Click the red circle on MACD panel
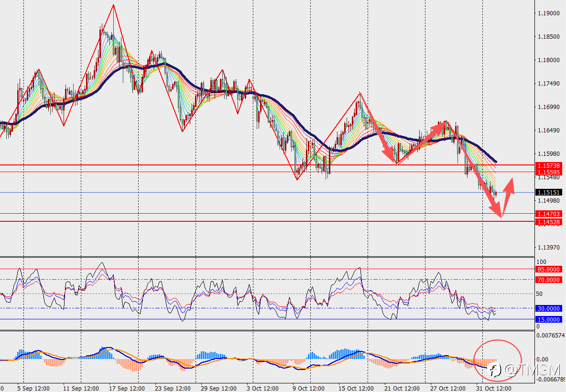 tap(498, 360)
